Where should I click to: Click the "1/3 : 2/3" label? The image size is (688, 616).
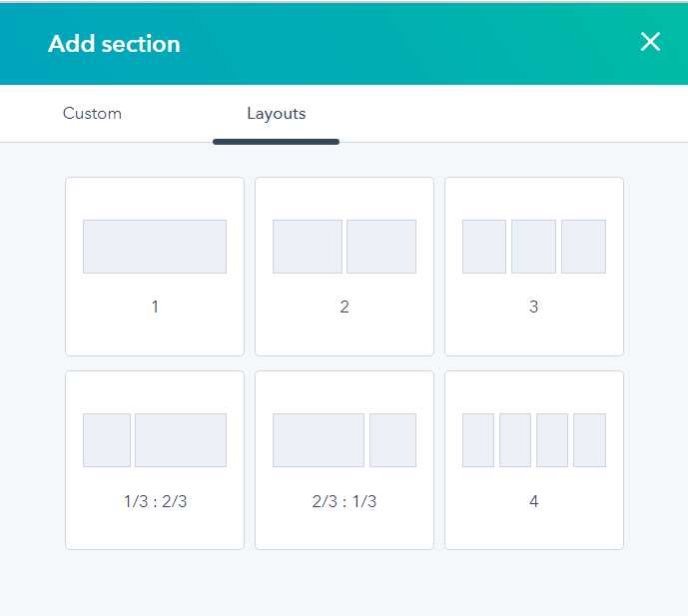click(155, 501)
